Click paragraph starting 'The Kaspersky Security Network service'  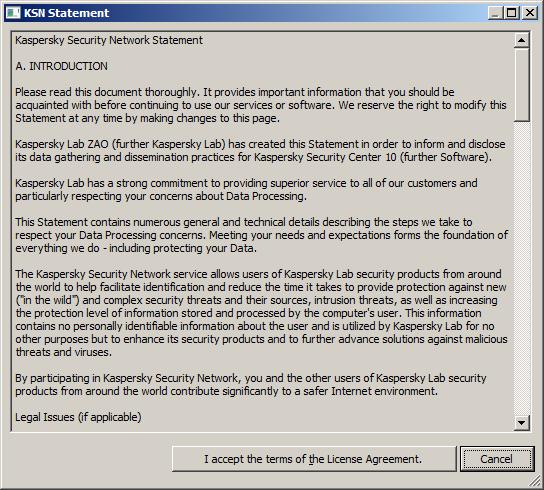tap(262, 313)
